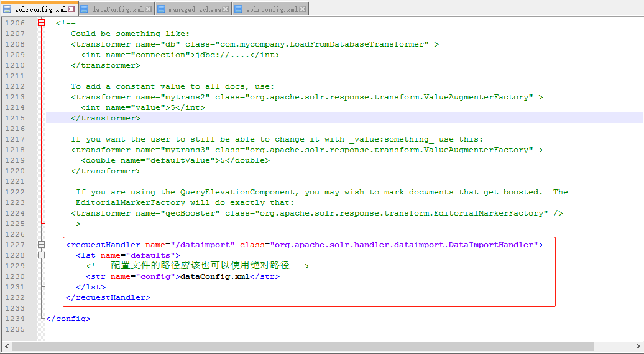The height and width of the screenshot is (354, 644).
Task: Click the horizontal scrollbar right arrow
Action: click(x=638, y=347)
